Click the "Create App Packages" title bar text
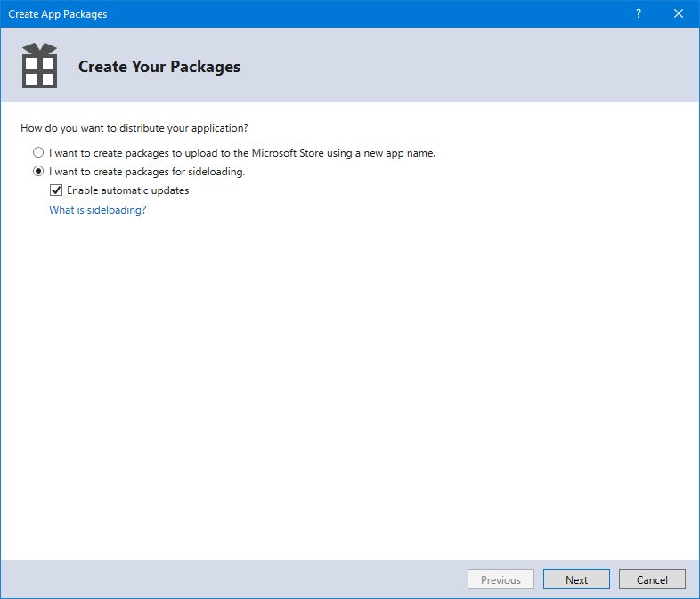Screen dimensions: 700x599 coord(58,14)
